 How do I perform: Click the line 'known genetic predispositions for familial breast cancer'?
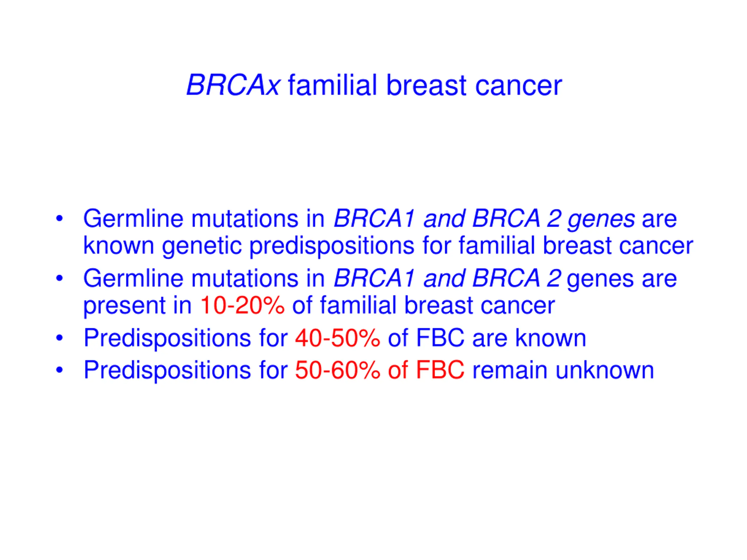tap(388, 246)
